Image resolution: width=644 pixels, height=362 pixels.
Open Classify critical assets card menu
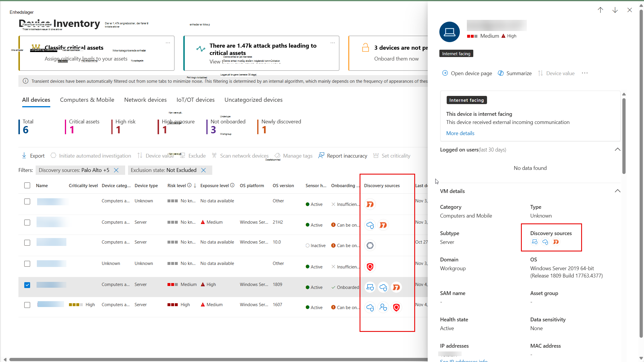168,43
